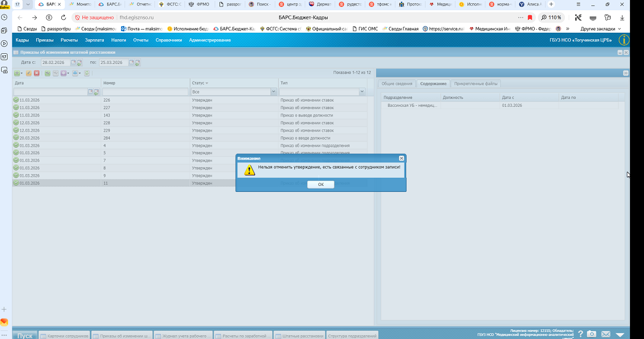The width and height of the screenshot is (644, 339).
Task: Click the camera screenshot icon in bottom bar
Action: click(x=591, y=334)
